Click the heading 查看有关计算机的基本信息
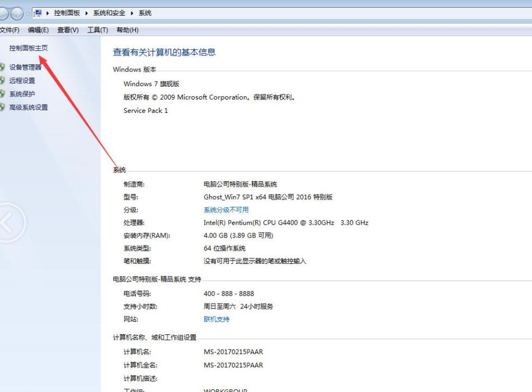 [164, 52]
